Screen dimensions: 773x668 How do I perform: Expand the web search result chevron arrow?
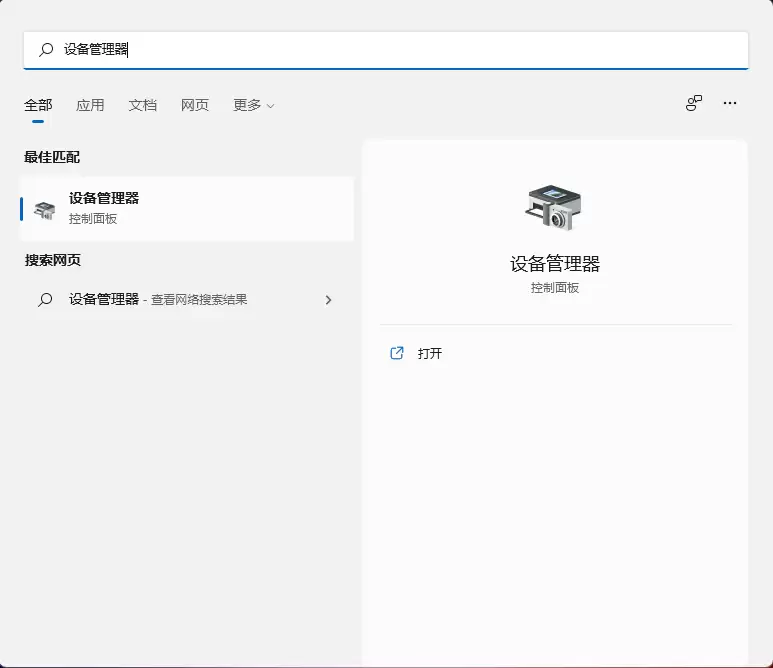(328, 300)
